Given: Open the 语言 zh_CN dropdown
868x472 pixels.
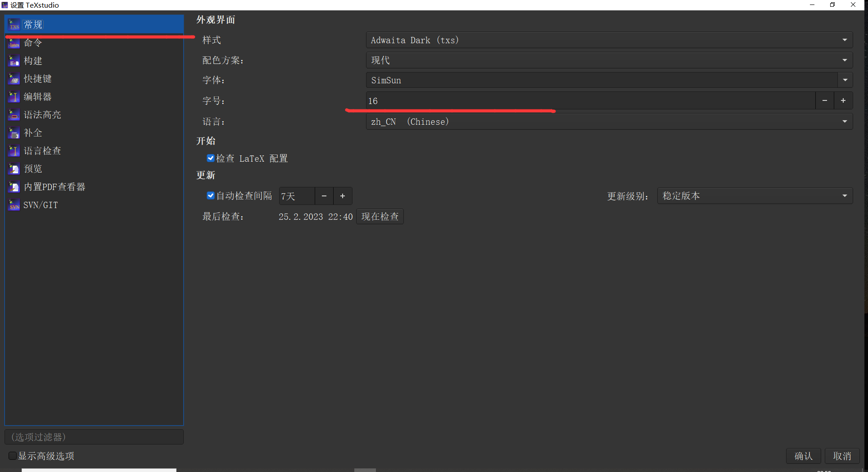Looking at the screenshot, I should coord(609,122).
